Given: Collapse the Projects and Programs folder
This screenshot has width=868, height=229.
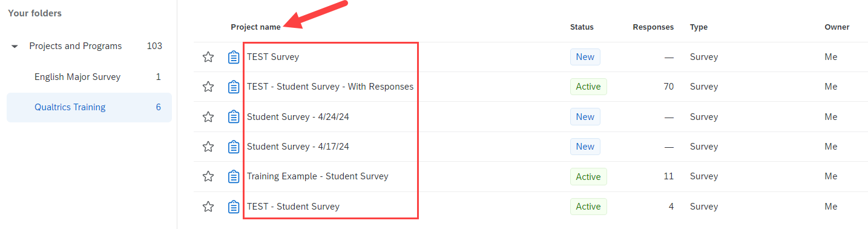Looking at the screenshot, I should (15, 46).
